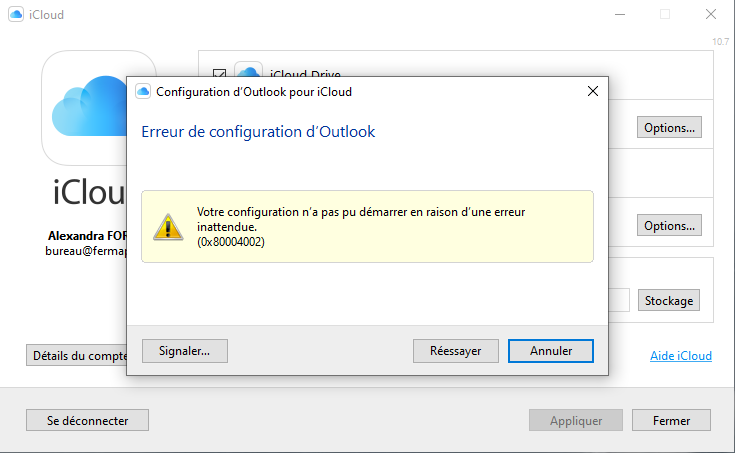This screenshot has height=453, width=735.
Task: Cancel the Outlook setup with Annuler
Action: 550,351
